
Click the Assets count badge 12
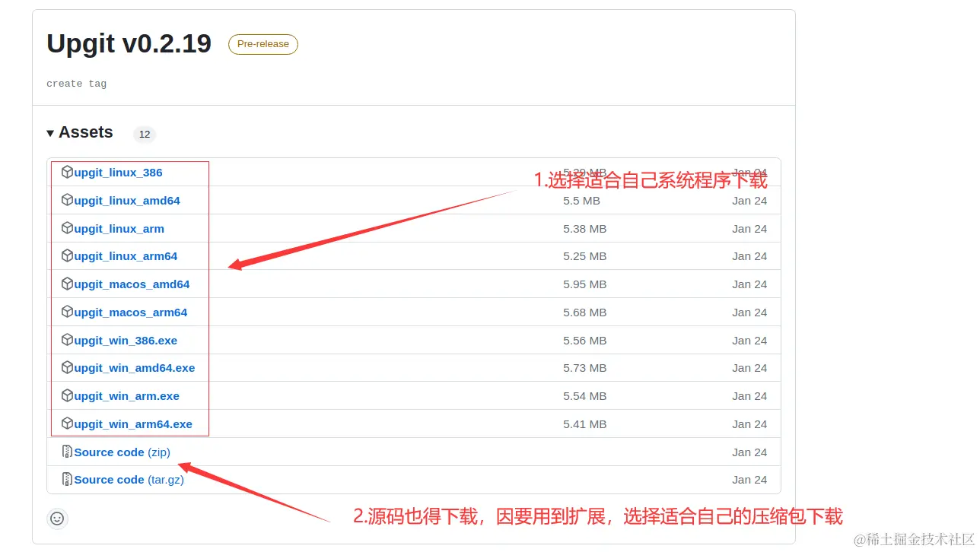coord(145,135)
